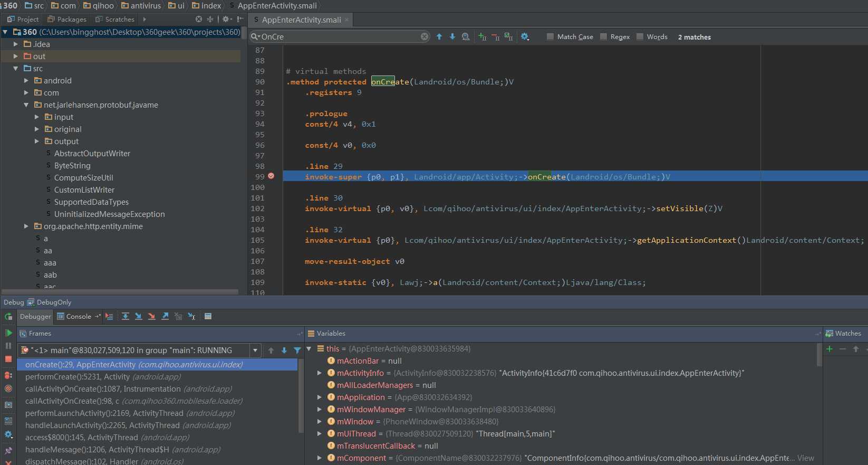
Task: Click the Step Over debugger icon
Action: click(126, 316)
